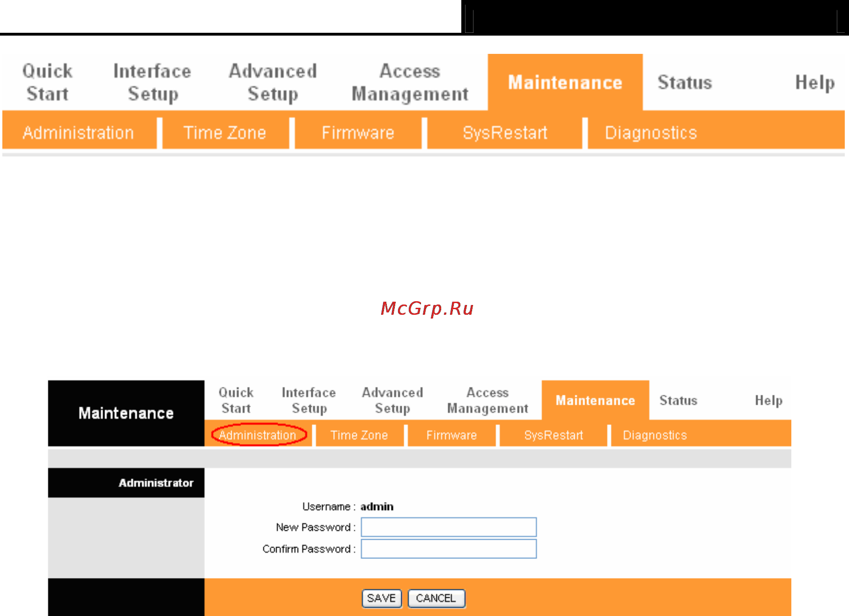This screenshot has width=849, height=616.
Task: Click the 'Username :' label
Action: point(329,506)
